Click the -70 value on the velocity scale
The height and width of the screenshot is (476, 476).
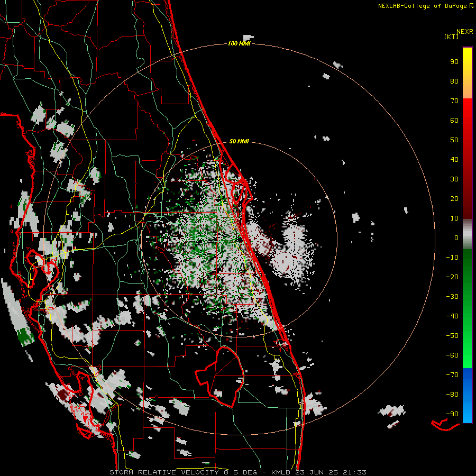tap(452, 375)
